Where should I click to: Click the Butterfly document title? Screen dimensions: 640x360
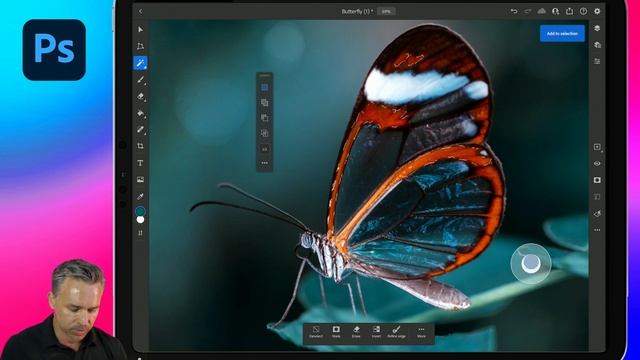357,11
